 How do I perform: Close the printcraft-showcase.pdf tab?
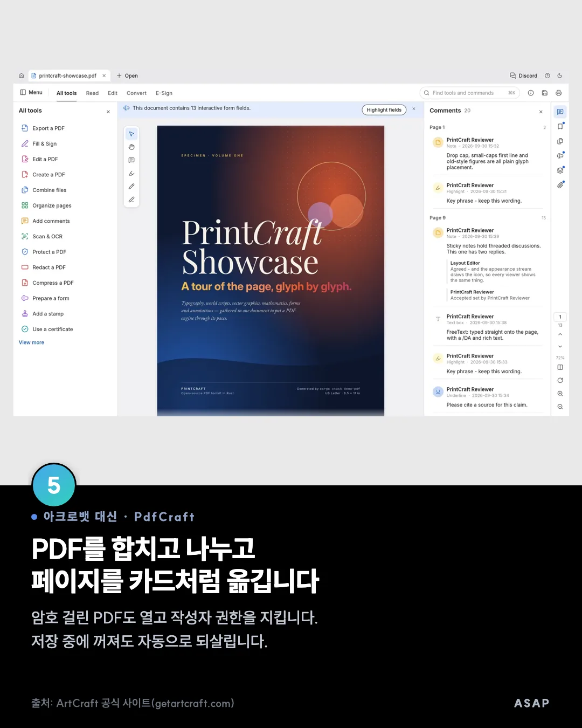click(x=104, y=75)
